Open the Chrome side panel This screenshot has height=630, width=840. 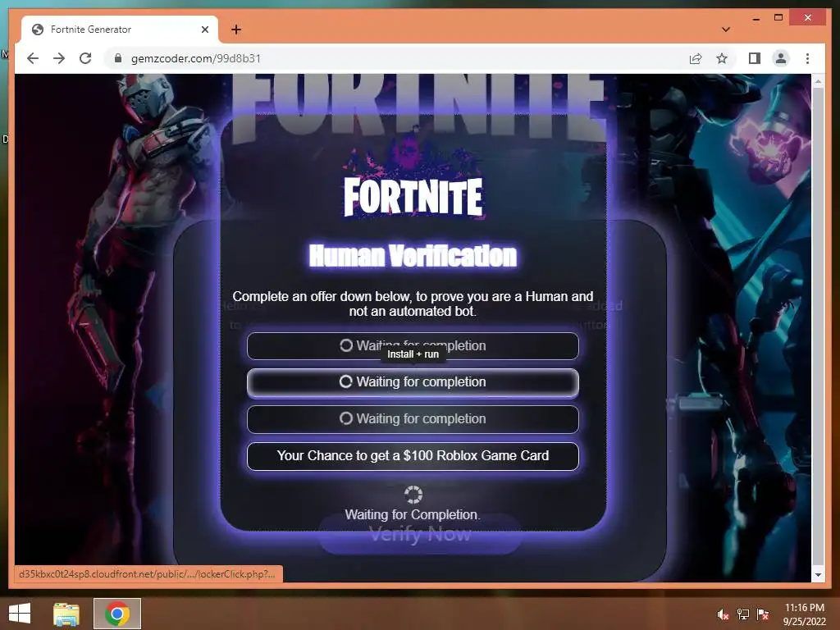(755, 58)
